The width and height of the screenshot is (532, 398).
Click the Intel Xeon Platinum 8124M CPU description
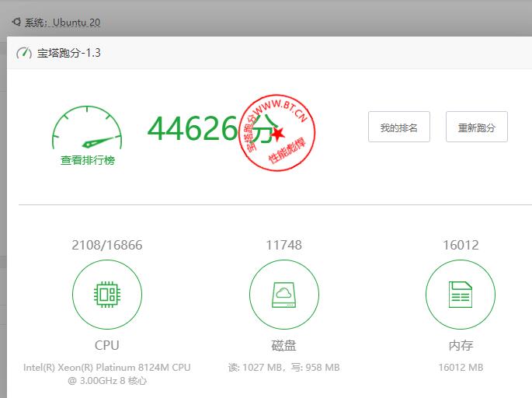click(107, 374)
